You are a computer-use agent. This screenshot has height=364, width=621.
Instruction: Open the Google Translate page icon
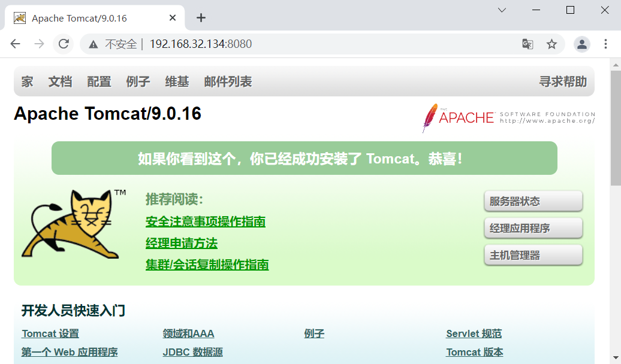coord(527,44)
